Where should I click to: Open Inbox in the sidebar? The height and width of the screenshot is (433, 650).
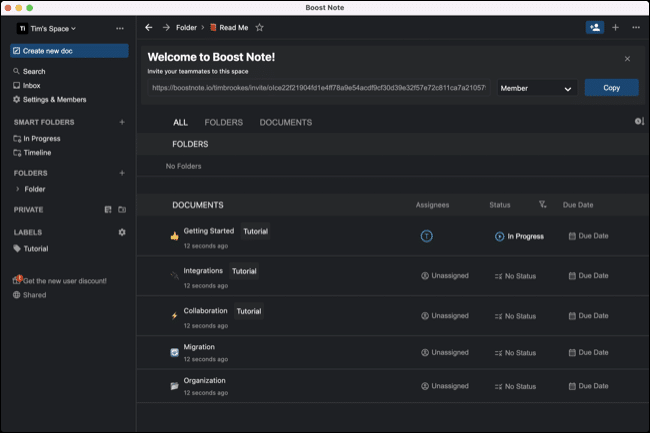click(27, 85)
